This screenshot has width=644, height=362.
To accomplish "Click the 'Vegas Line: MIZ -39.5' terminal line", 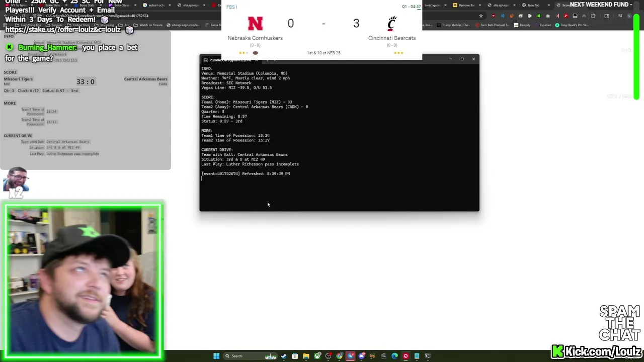I will click(236, 87).
